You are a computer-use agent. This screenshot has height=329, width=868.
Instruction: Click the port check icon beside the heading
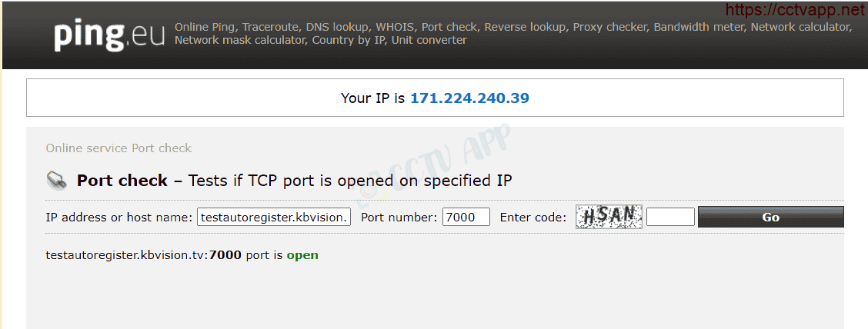(x=57, y=181)
